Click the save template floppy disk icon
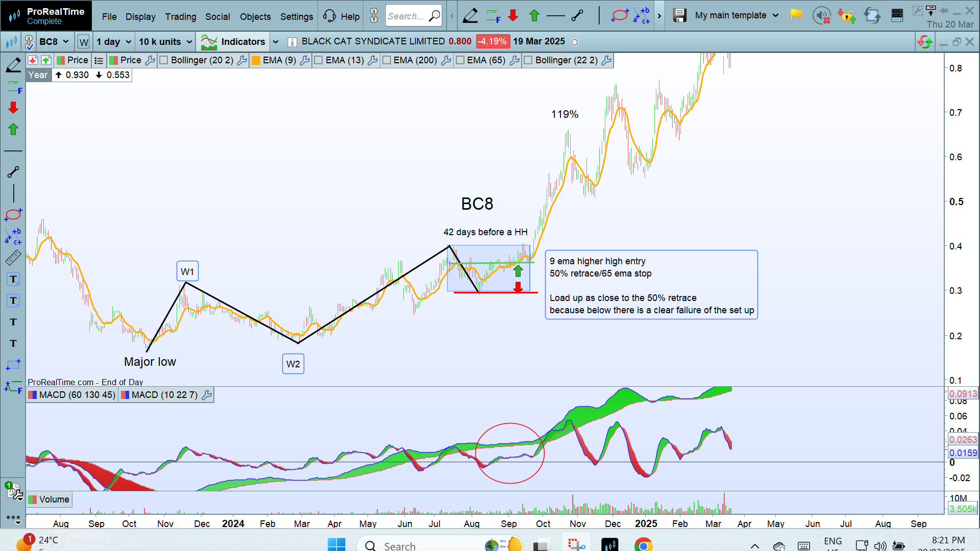The height and width of the screenshot is (551, 980). point(679,15)
